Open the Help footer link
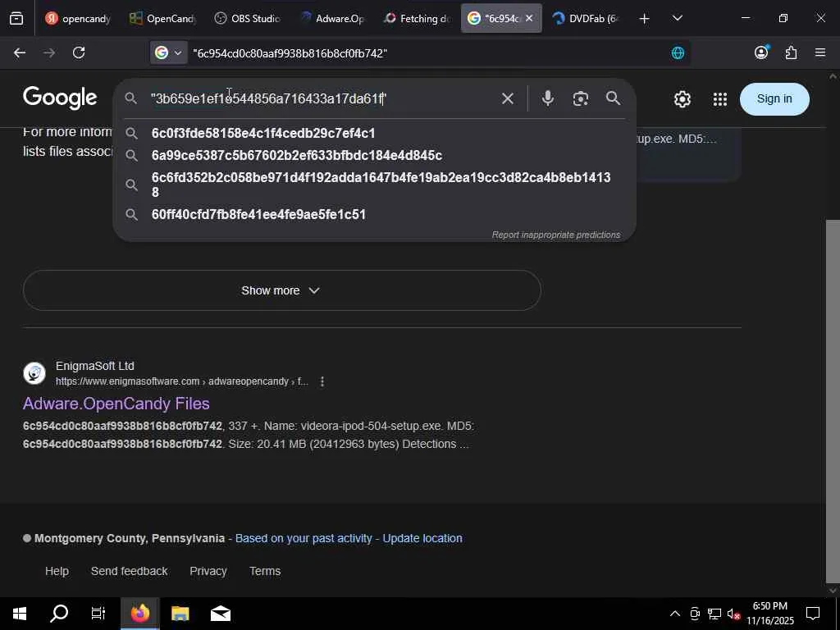840x630 pixels. (57, 571)
